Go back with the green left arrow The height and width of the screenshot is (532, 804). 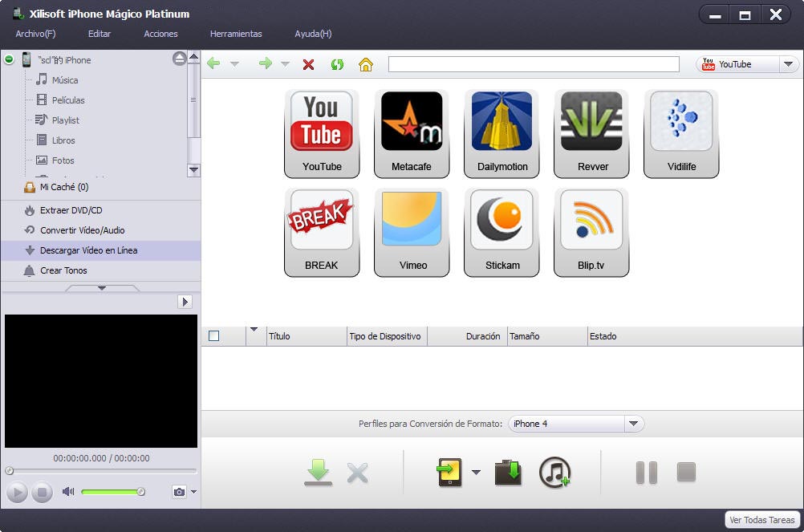click(x=213, y=63)
